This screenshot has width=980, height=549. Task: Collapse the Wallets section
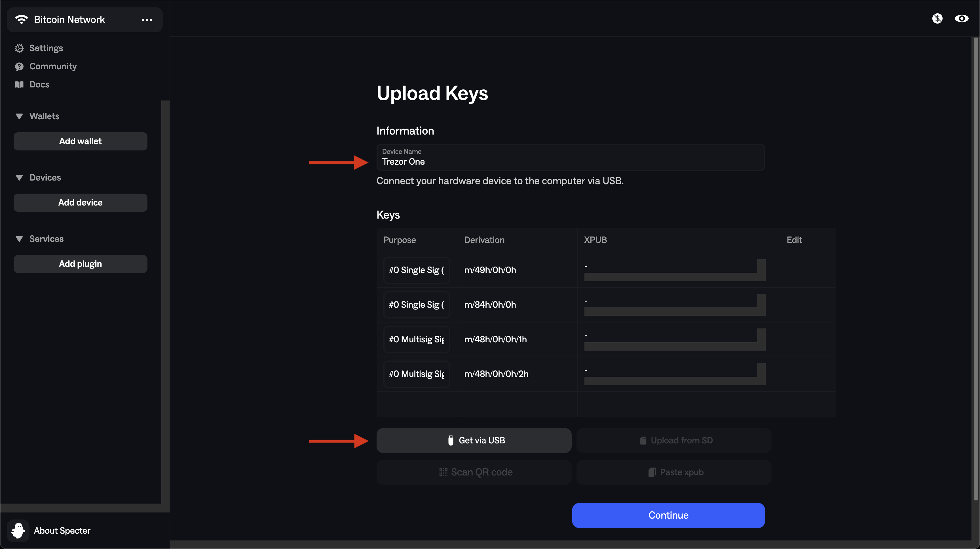point(19,116)
